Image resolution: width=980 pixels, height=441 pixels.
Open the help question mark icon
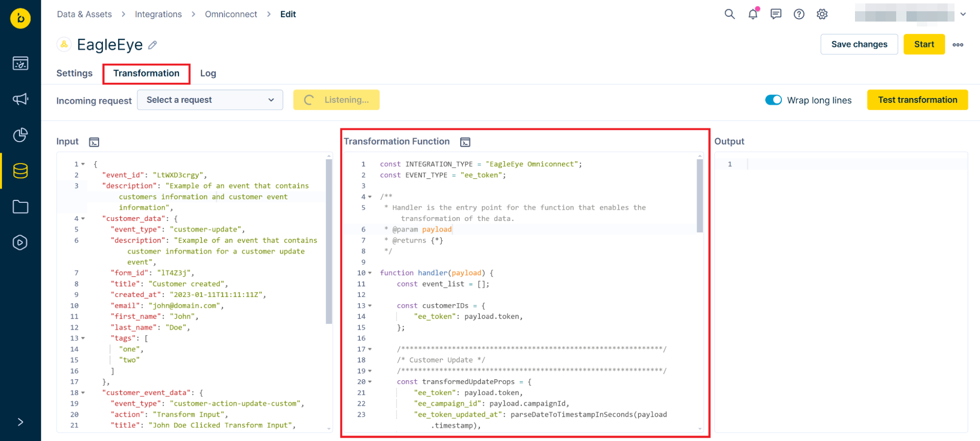(799, 14)
